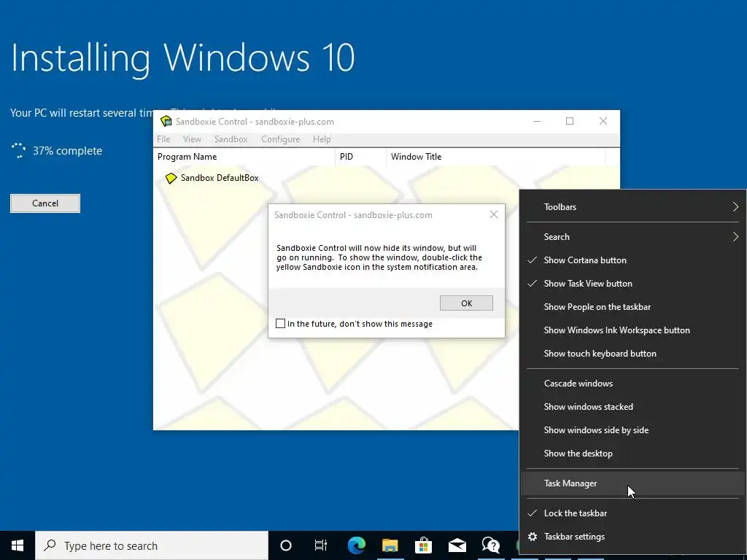Sort by Program Name column header
Viewport: 747px width, 560px height.
point(244,157)
